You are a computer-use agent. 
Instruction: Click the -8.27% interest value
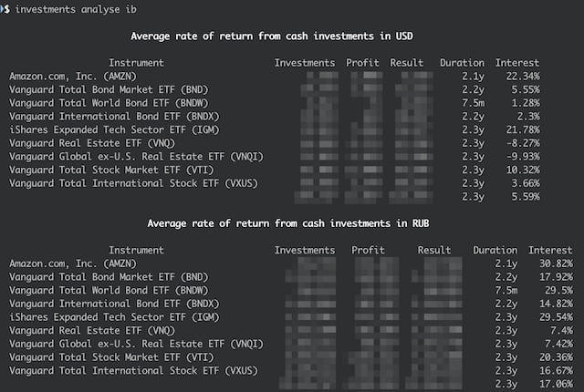(x=523, y=143)
